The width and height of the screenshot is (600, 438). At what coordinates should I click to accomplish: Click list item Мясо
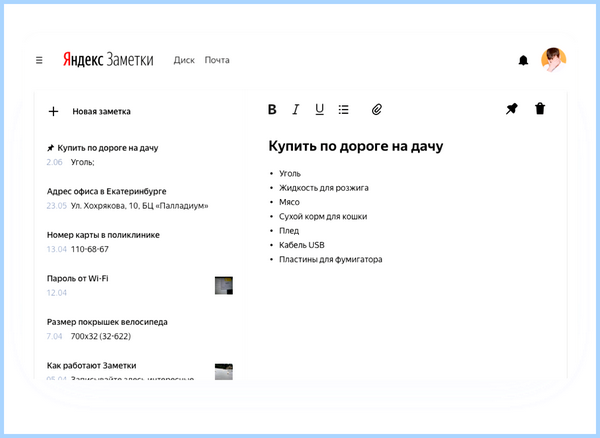click(289, 202)
